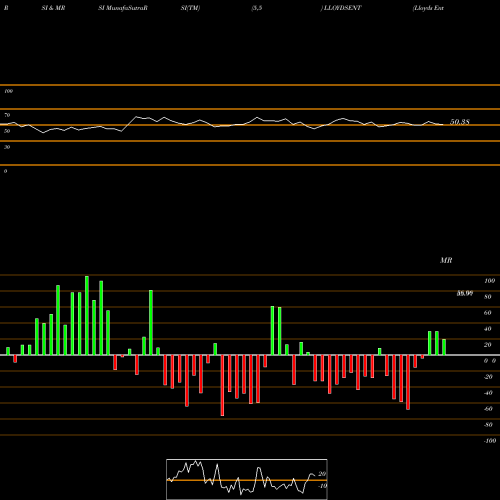The image size is (500, 500).
Task: Click the MR axis label -60
Action: [488, 409]
